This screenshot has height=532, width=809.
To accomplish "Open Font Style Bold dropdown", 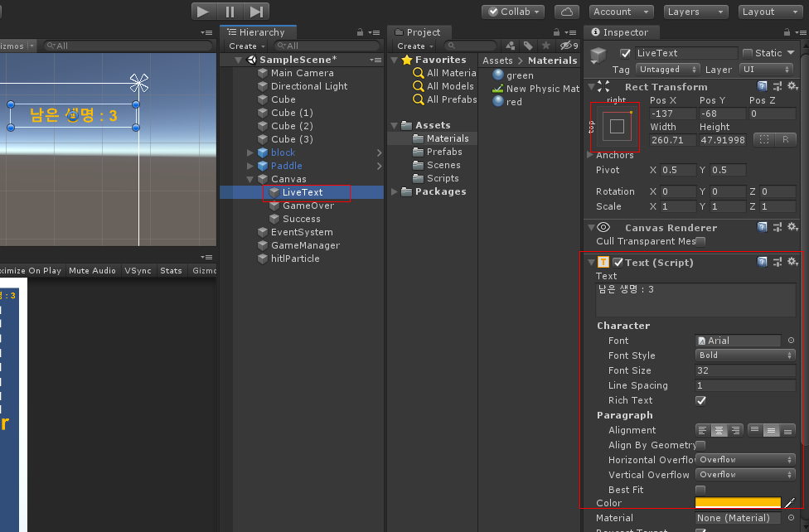I will pyautogui.click(x=745, y=355).
